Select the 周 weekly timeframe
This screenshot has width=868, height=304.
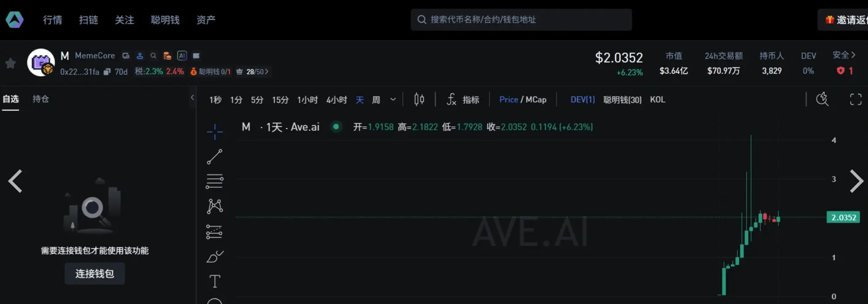coord(376,100)
